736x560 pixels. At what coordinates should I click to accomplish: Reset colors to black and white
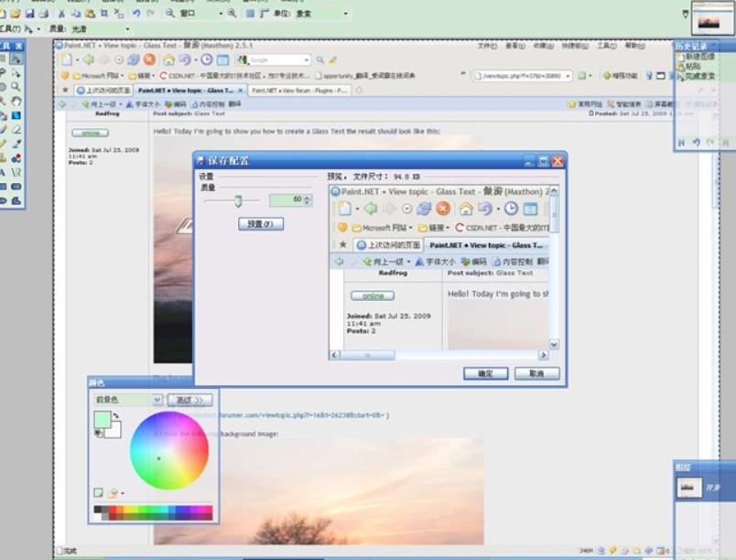98,433
